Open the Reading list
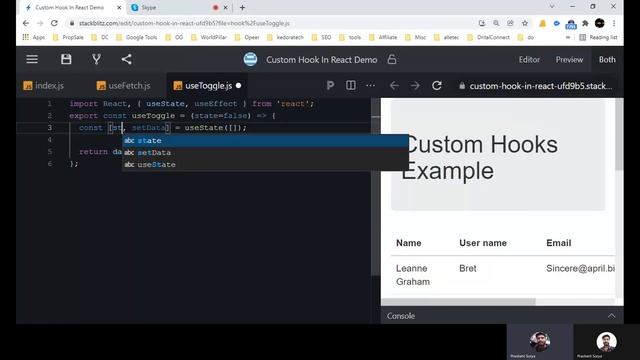 pyautogui.click(x=598, y=37)
